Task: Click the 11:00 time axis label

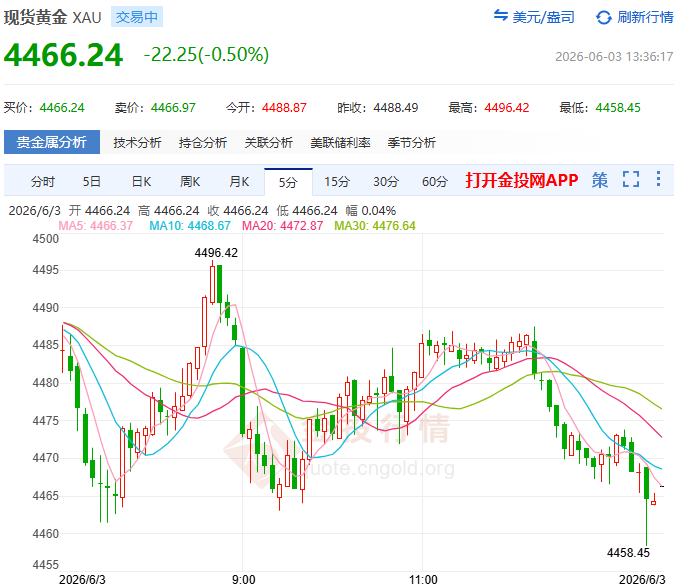Action: point(423,579)
